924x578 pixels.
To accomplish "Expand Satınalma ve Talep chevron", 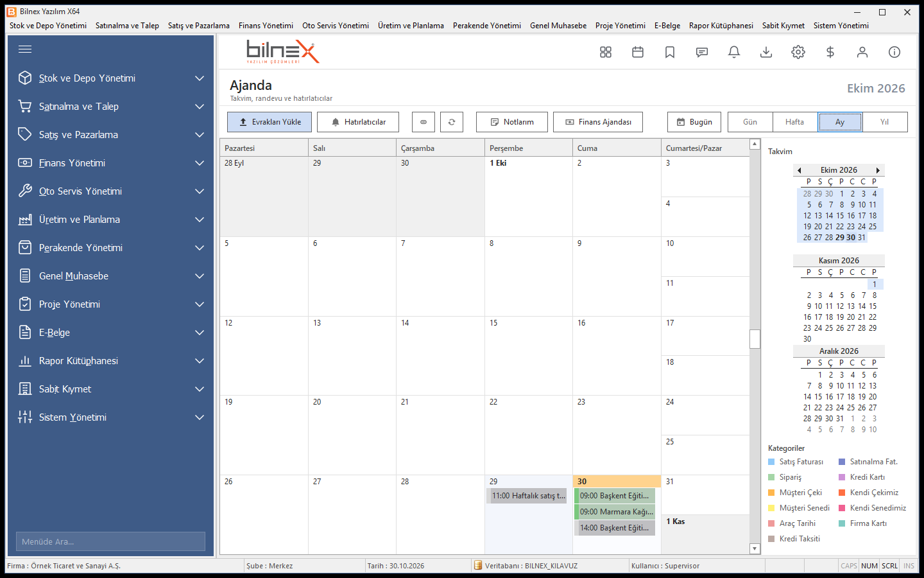I will [x=200, y=107].
